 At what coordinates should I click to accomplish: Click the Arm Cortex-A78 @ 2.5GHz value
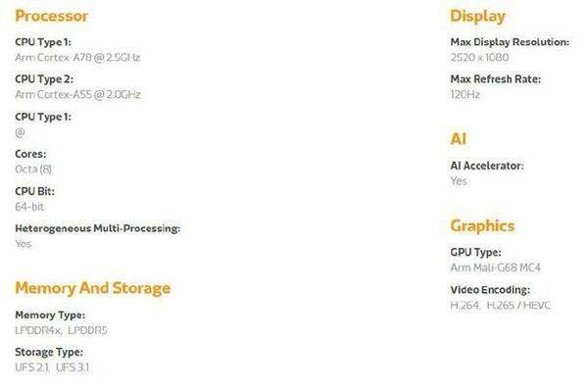77,58
